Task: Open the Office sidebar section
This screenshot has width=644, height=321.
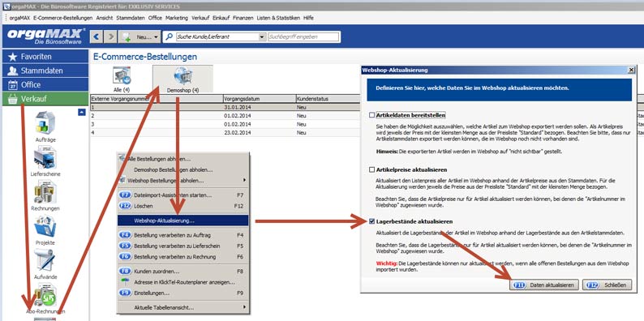Action: pos(45,84)
